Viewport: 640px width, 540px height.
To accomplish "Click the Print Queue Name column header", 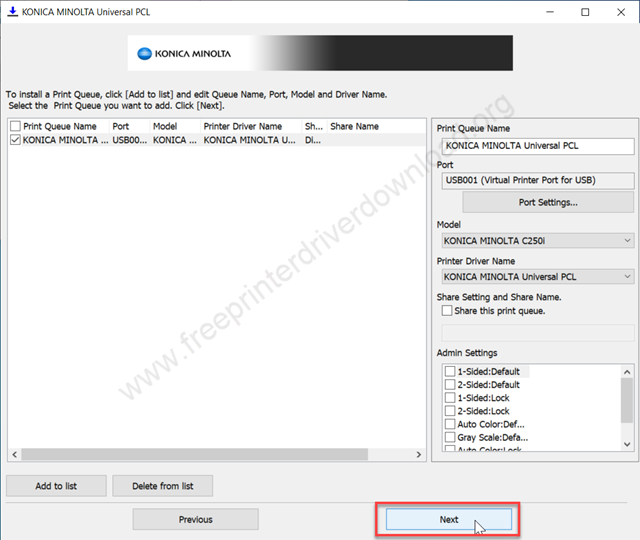I will [60, 126].
